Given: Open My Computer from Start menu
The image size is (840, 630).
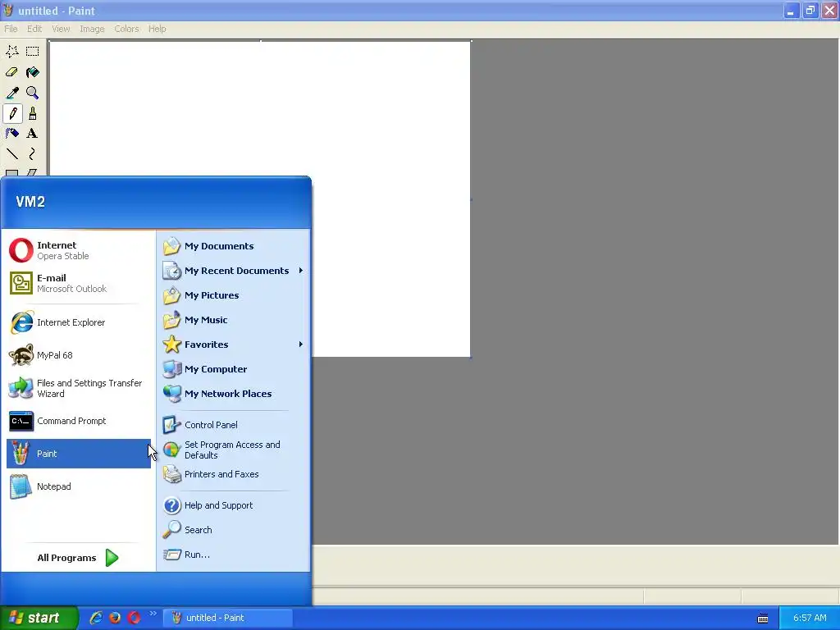Looking at the screenshot, I should pos(234,369).
